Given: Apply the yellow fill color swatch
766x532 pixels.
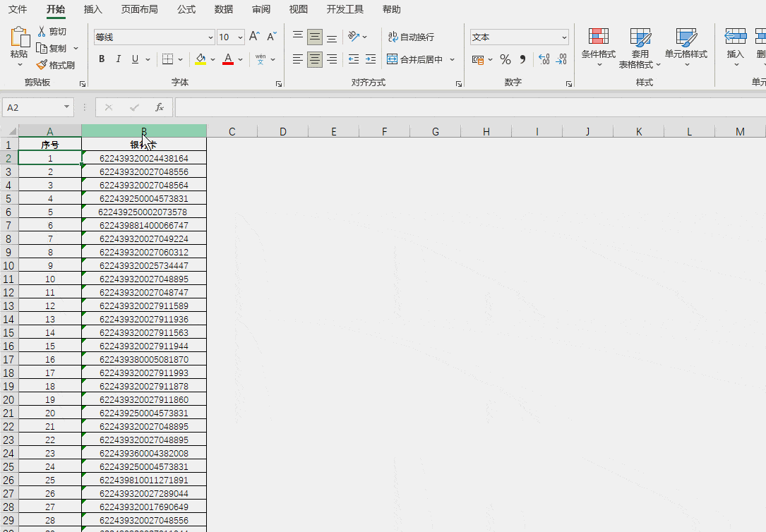Looking at the screenshot, I should 201,59.
